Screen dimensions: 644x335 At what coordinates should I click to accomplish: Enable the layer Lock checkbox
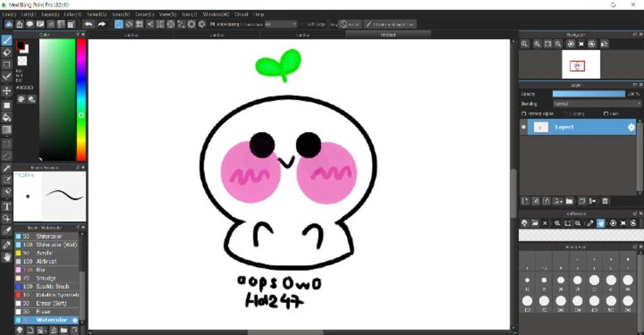[x=606, y=114]
